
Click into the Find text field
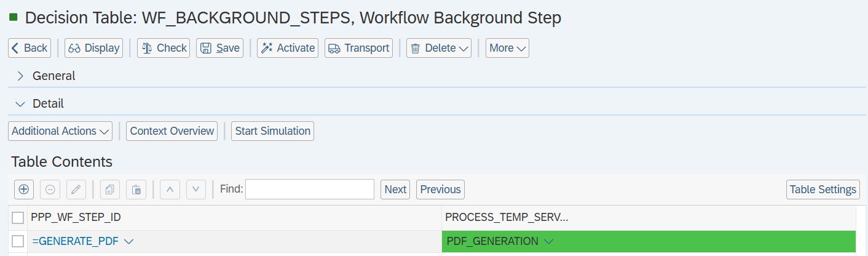point(310,190)
